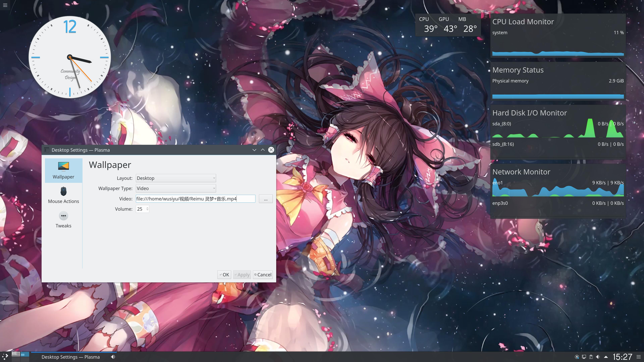Open the Wallpaper Type combo box

point(175,188)
